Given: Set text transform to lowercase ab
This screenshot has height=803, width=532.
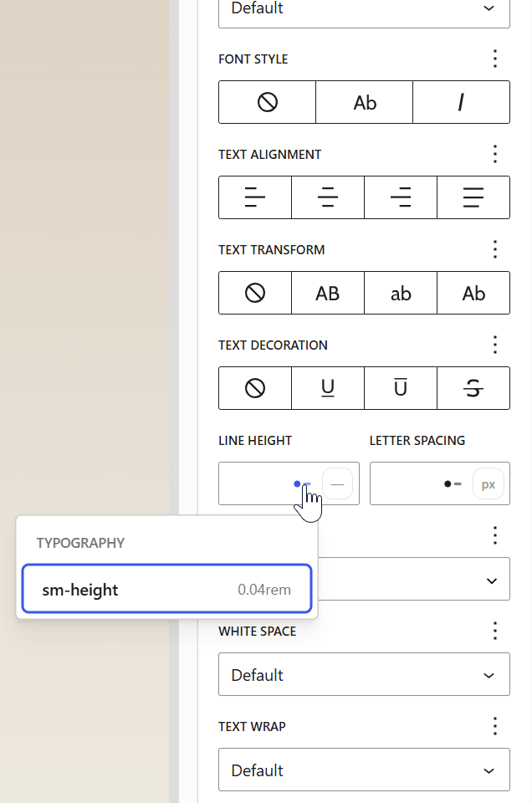Looking at the screenshot, I should 401,293.
